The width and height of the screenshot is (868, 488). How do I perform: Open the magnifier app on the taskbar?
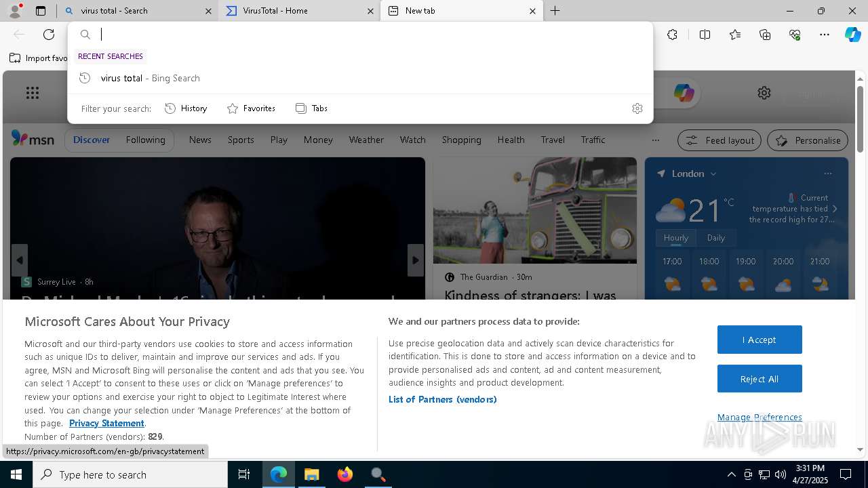[x=378, y=474]
